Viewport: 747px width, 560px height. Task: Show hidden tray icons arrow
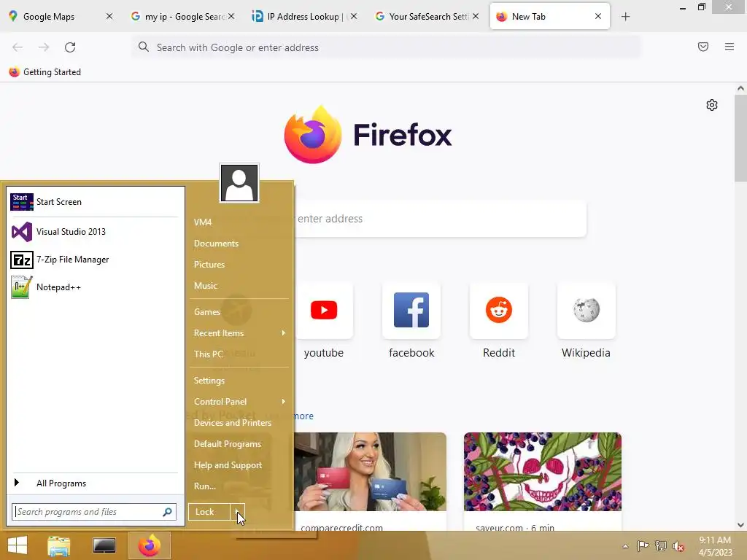625,546
